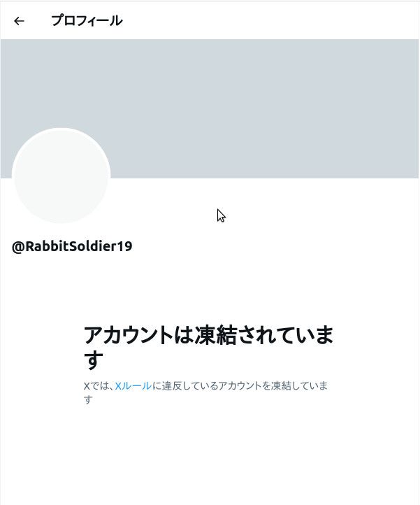Screen dimensions: 420x505
Task: Click the empty header bar right of プロフィール
Action: (x=270, y=21)
